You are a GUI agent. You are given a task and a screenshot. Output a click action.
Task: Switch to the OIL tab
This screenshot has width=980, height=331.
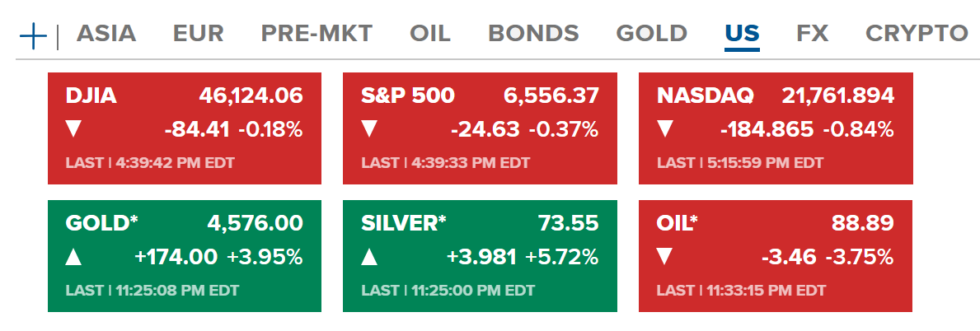point(430,34)
